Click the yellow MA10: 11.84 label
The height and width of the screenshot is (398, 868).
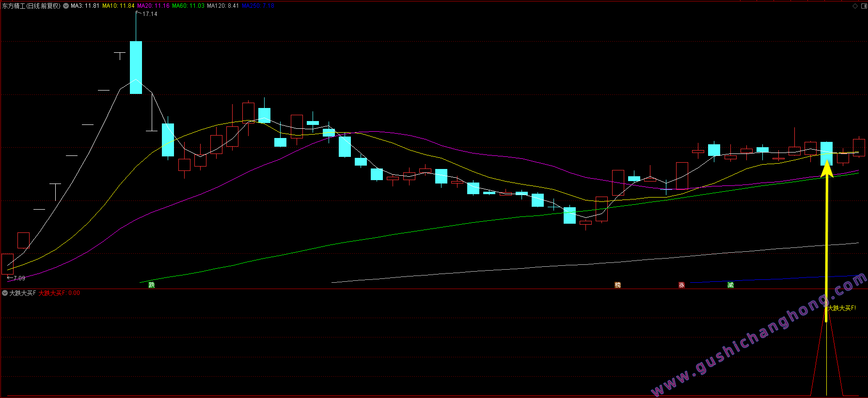[118, 6]
